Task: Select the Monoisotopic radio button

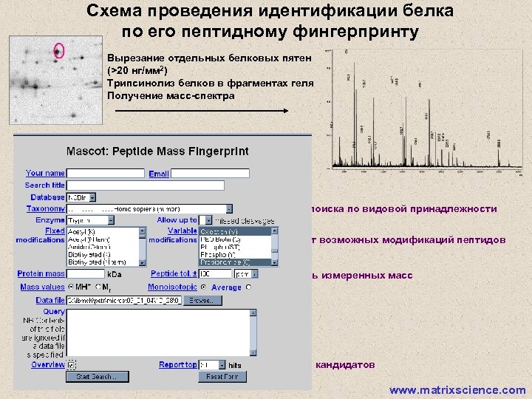Action: 203,287
